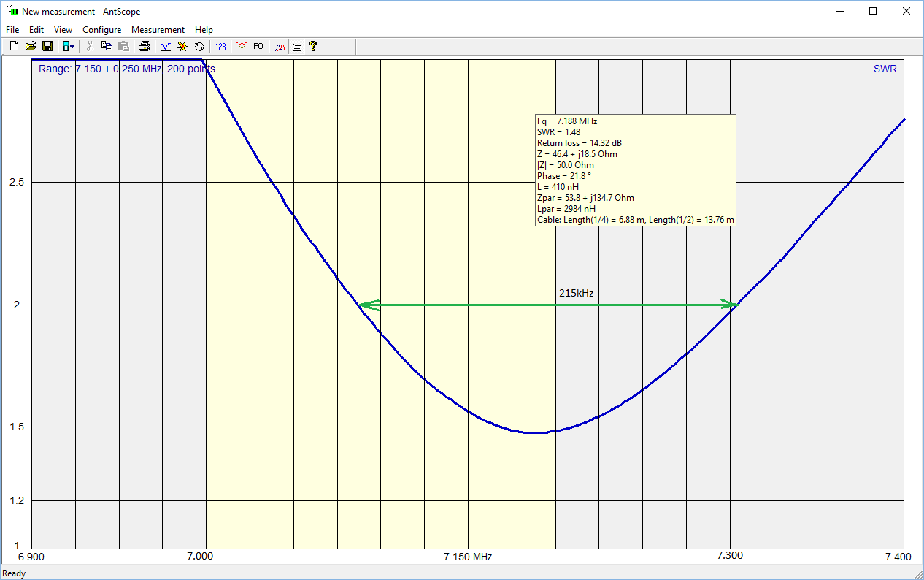Toggle the pressed data tooltip toolbar button

[296, 47]
